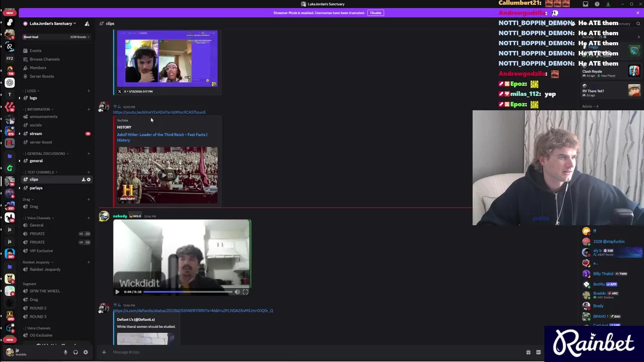
Task: Open clips channel settings gear
Action: 89,179
